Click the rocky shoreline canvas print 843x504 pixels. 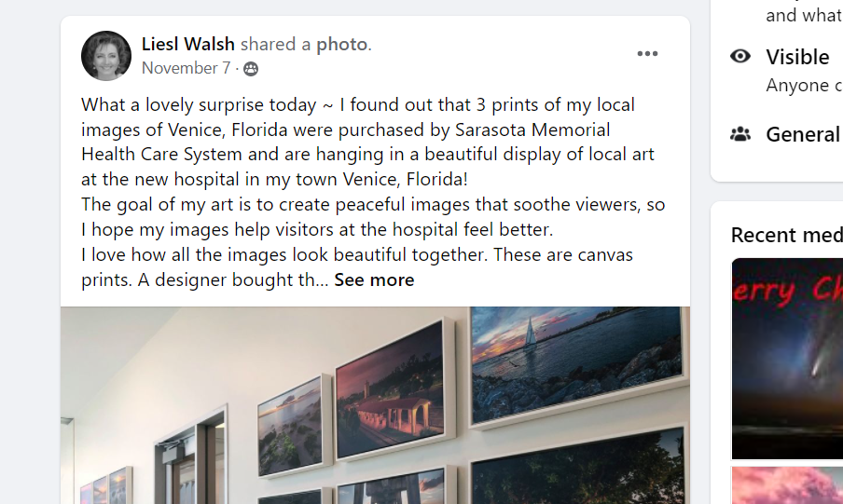click(x=290, y=425)
